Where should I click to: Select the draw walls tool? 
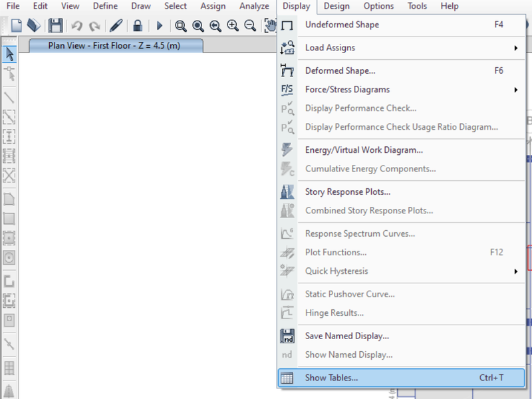(x=9, y=281)
